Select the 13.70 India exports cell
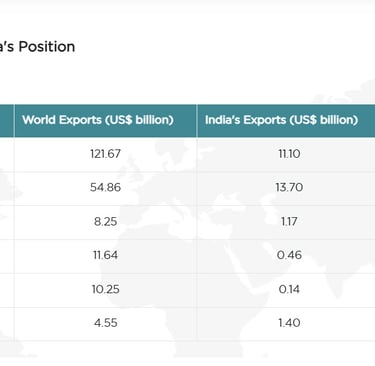 [x=289, y=188]
